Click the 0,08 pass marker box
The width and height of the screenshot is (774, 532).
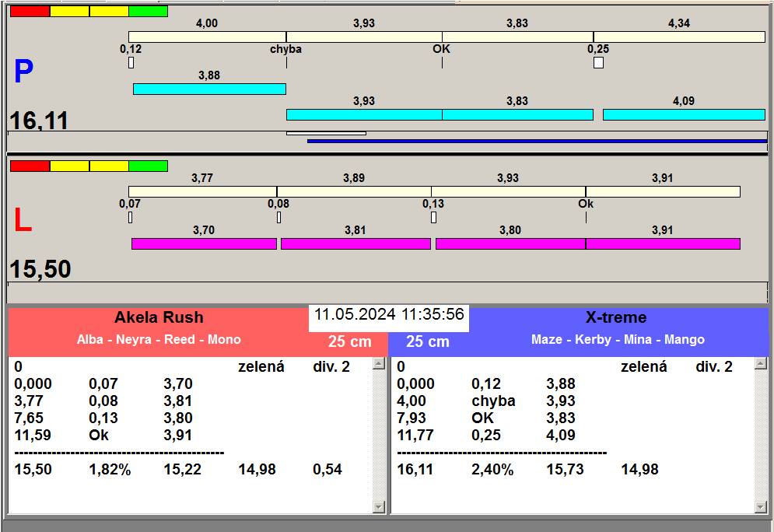[x=279, y=217]
